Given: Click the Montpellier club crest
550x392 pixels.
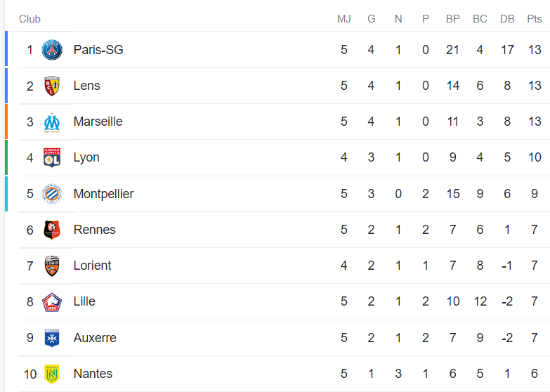Looking at the screenshot, I should point(52,194).
